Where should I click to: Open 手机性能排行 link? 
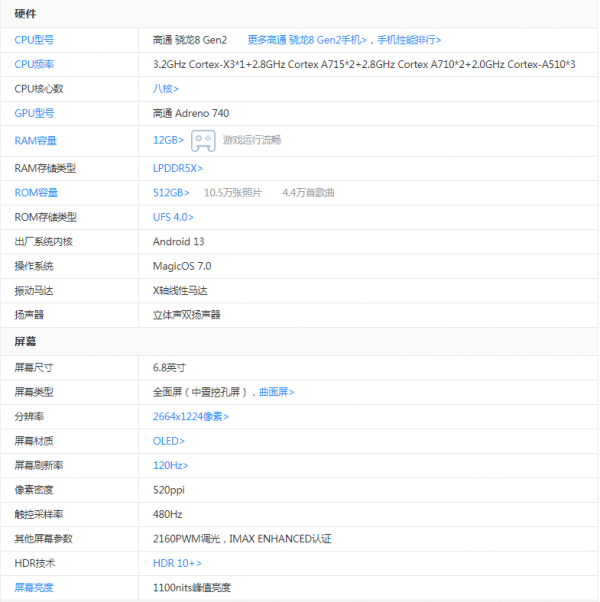tap(409, 40)
